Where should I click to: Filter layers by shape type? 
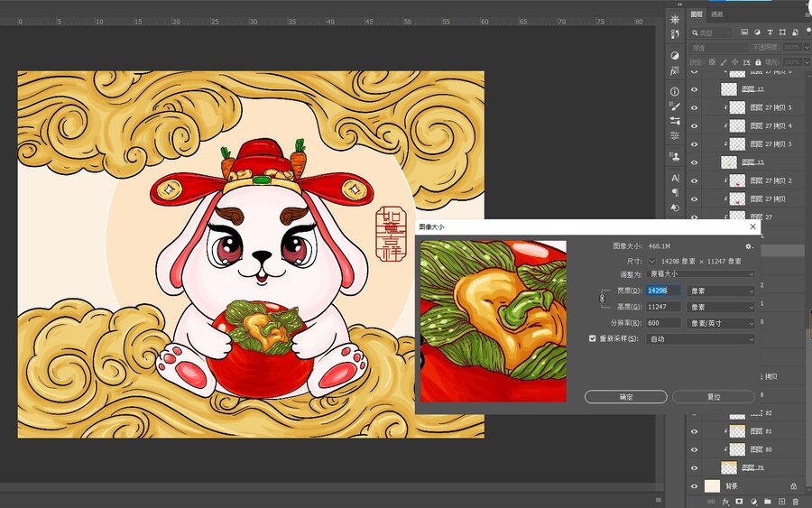coord(782,32)
